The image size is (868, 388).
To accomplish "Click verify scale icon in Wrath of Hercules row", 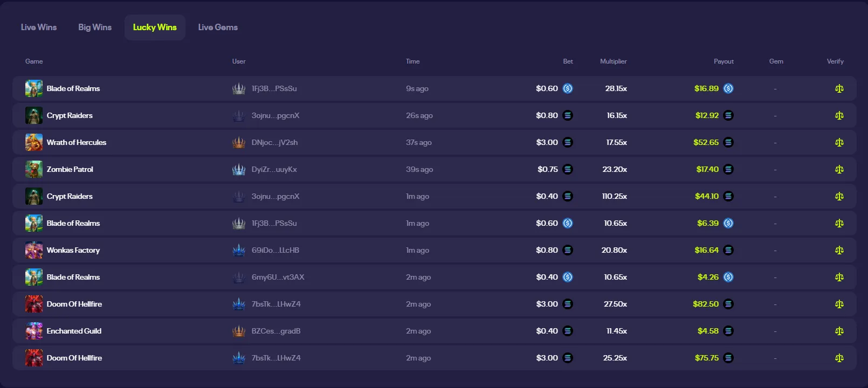I will (839, 142).
